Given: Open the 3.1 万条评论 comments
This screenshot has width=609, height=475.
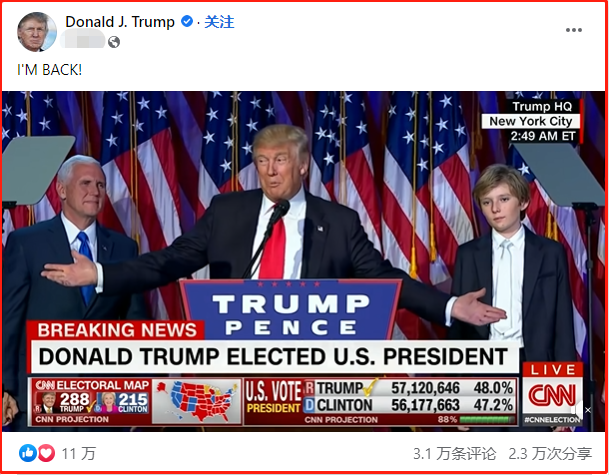Looking at the screenshot, I should click(x=454, y=453).
